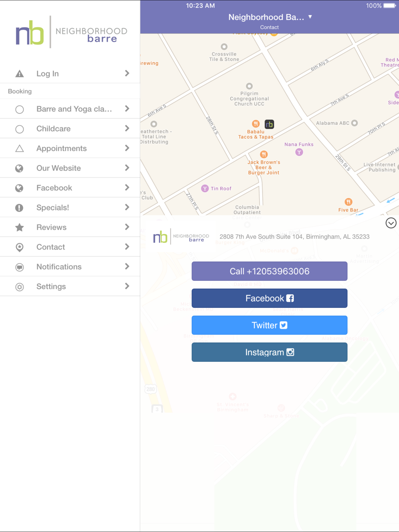
Task: Expand the Appointments row chevron
Action: [127, 148]
